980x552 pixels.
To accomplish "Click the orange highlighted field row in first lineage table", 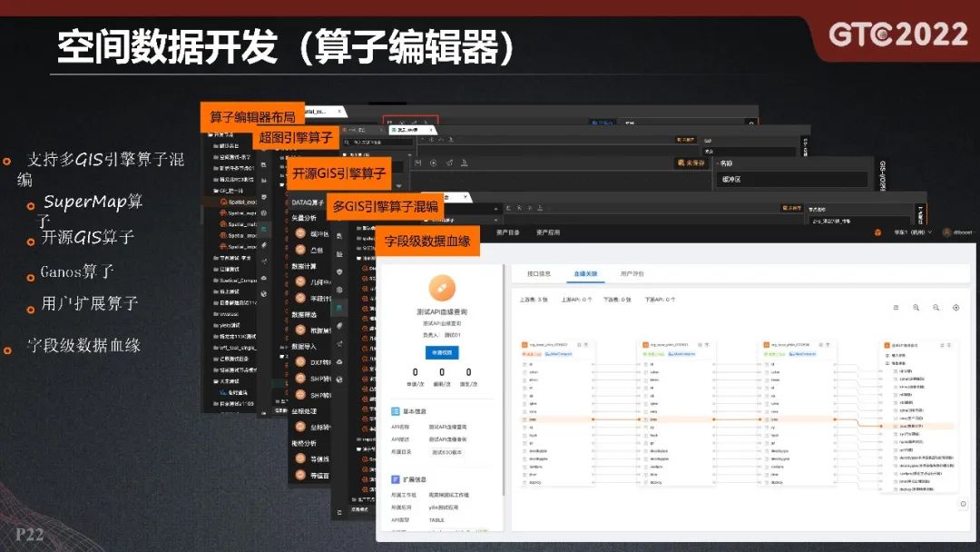I will [x=556, y=419].
